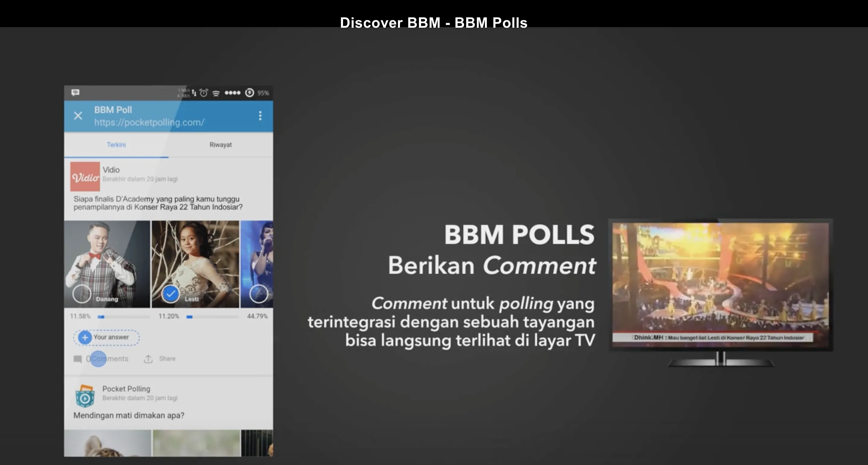Click the data transfer arrows icon

point(194,93)
